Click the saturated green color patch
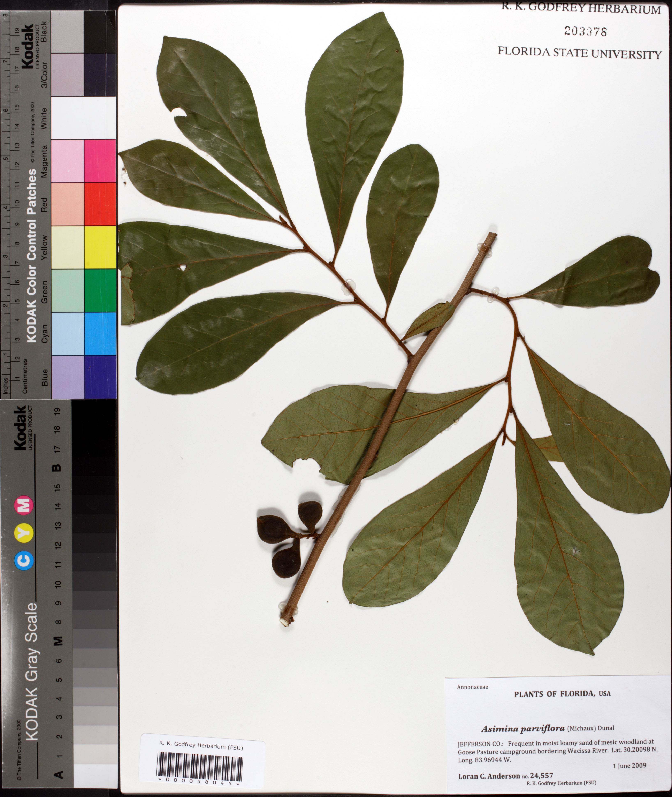This screenshot has width=672, height=797. coord(100,290)
